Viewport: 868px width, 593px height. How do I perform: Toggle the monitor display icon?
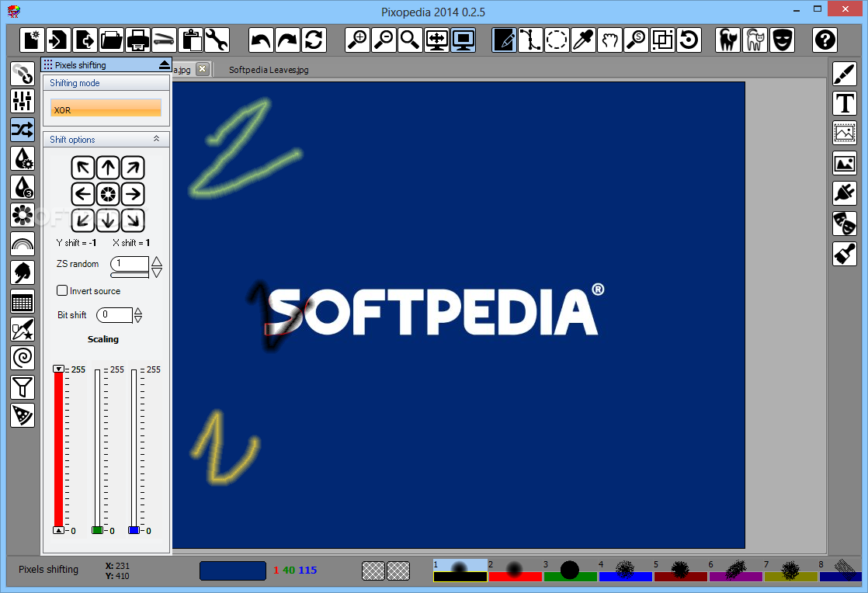464,40
